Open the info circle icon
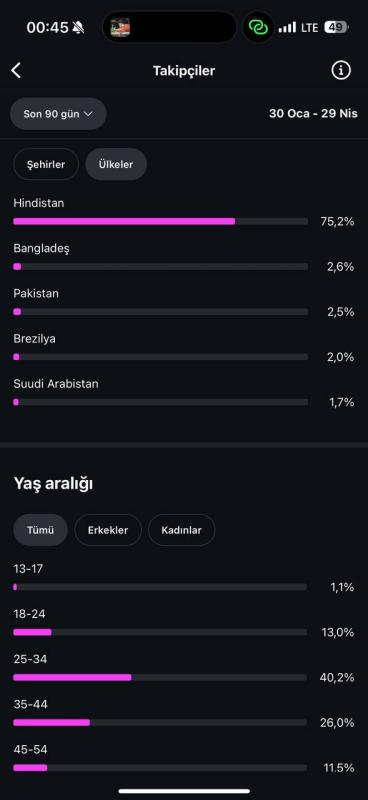 [x=341, y=70]
